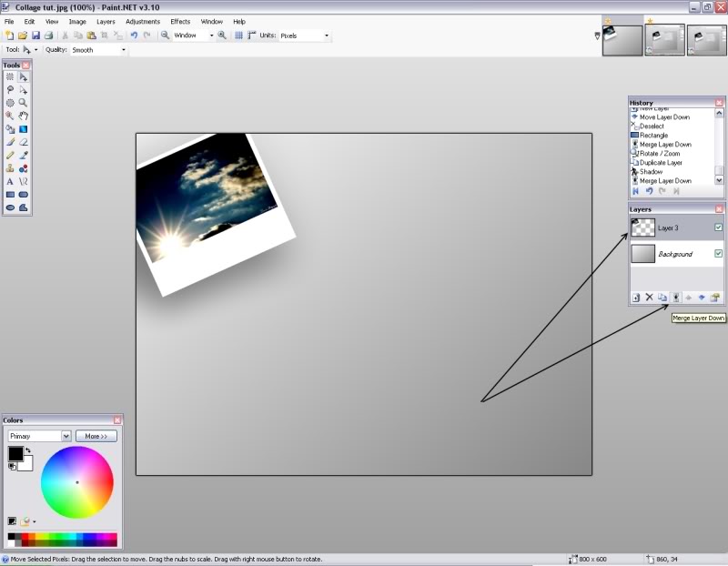Click Rewind in History panel
This screenshot has height=566, width=728.
(x=635, y=191)
